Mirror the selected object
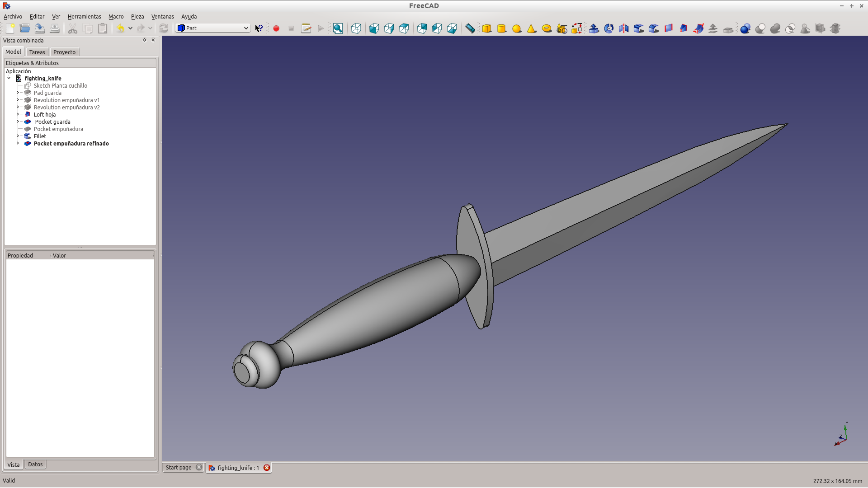The width and height of the screenshot is (868, 488). [x=624, y=28]
